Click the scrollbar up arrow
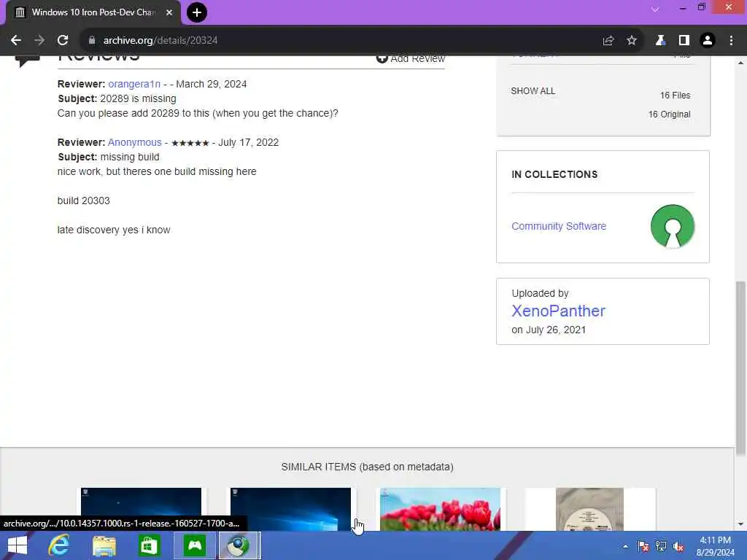This screenshot has width=747, height=560. point(740,63)
